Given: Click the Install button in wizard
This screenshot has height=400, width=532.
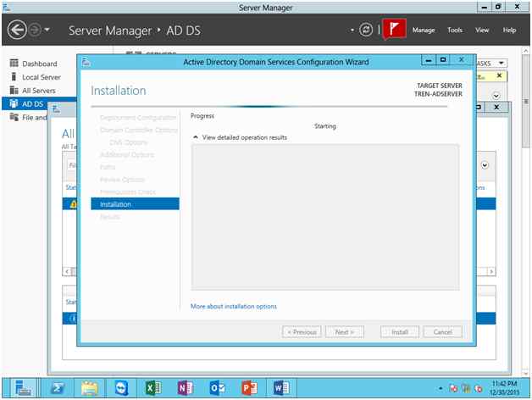Looking at the screenshot, I should [400, 331].
